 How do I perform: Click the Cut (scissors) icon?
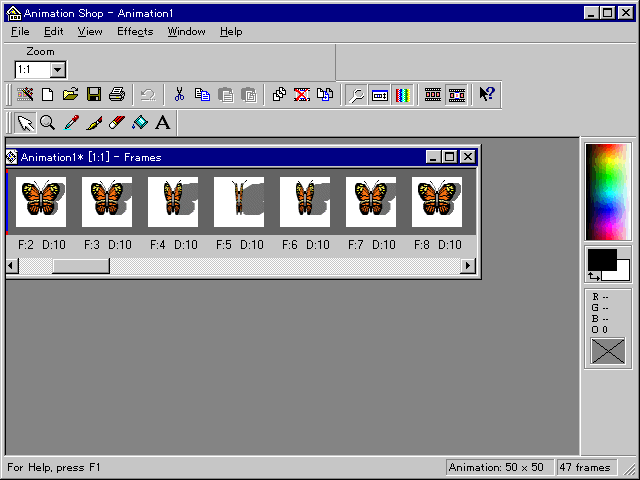179,95
